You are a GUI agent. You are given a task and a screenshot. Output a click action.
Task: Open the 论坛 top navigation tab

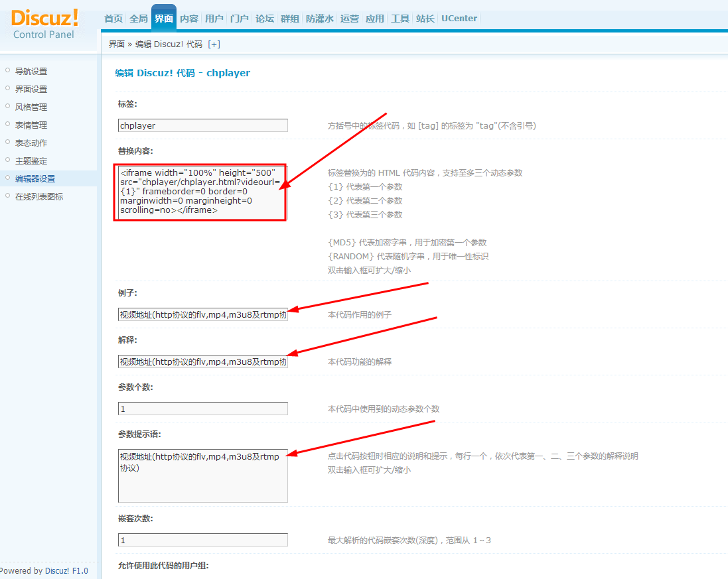click(x=265, y=19)
